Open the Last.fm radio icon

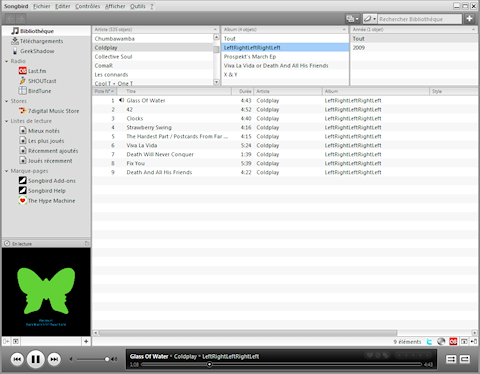(23, 71)
